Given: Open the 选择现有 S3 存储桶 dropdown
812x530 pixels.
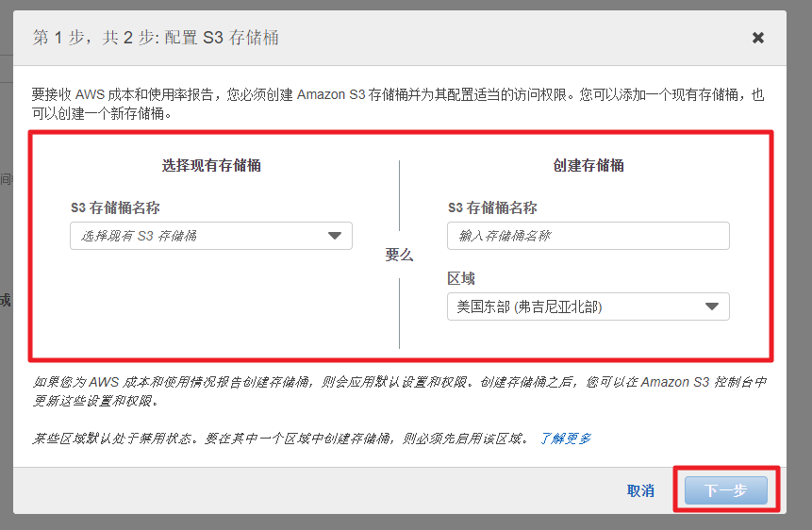Looking at the screenshot, I should click(x=198, y=236).
